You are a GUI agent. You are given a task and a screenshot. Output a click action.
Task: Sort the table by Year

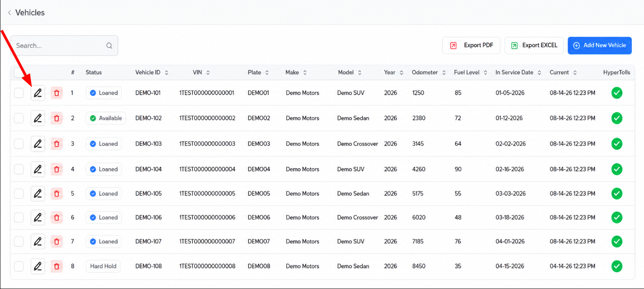click(393, 72)
